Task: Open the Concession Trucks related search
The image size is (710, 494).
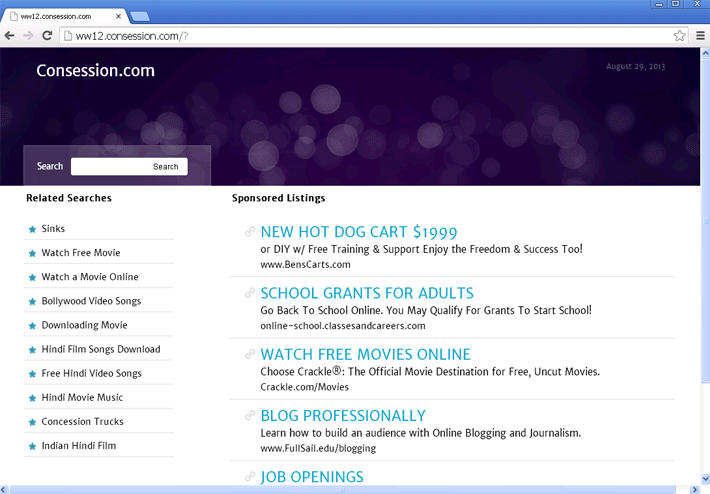Action: (x=82, y=422)
